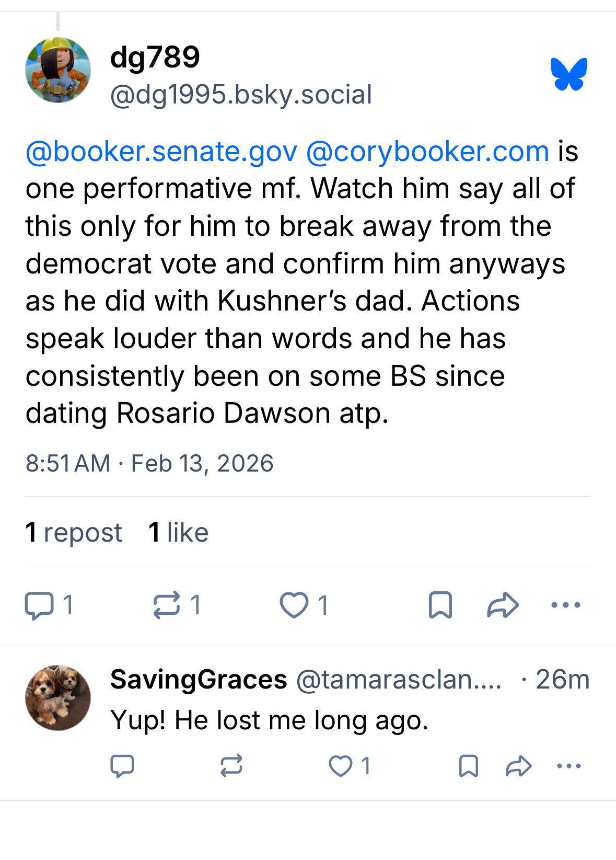View dg789's profile avatar
The height and width of the screenshot is (860, 616).
(58, 70)
